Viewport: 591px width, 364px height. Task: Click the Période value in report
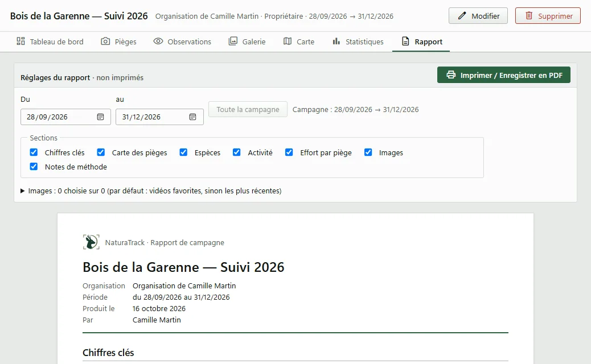(181, 297)
